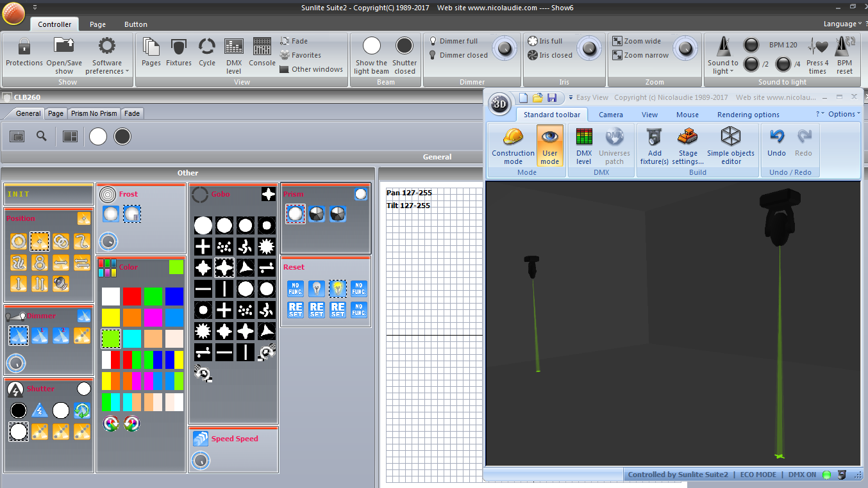
Task: Open the Pages view
Action: click(151, 53)
